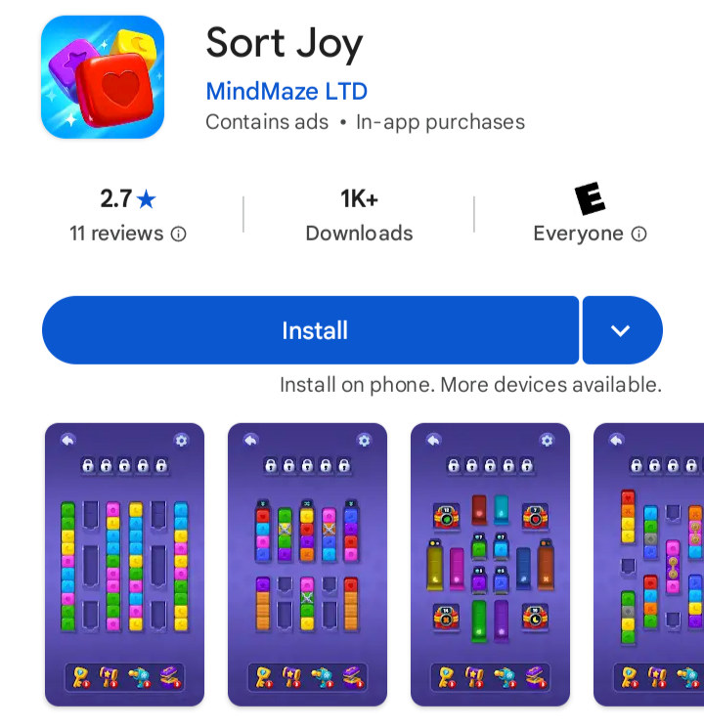Click the back arrow in first screenshot
Screen dimensions: 704x728
click(68, 440)
